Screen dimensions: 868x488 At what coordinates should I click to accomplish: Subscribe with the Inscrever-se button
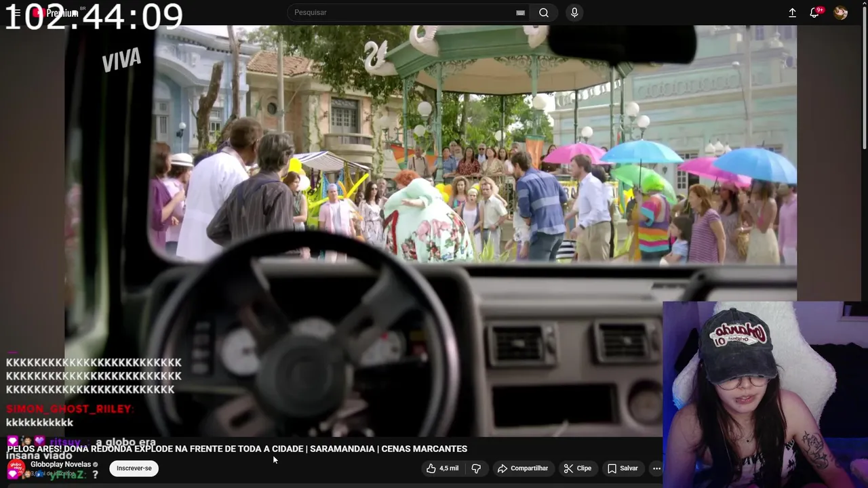coord(134,468)
